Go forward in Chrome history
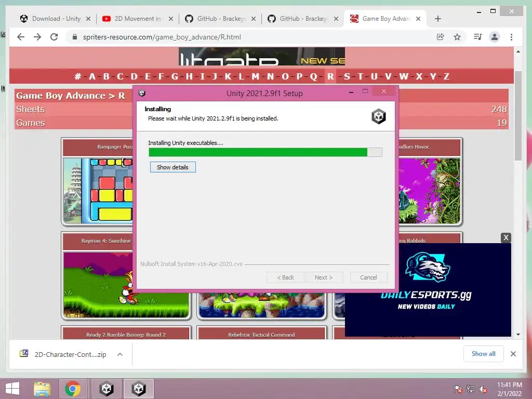 coord(37,37)
